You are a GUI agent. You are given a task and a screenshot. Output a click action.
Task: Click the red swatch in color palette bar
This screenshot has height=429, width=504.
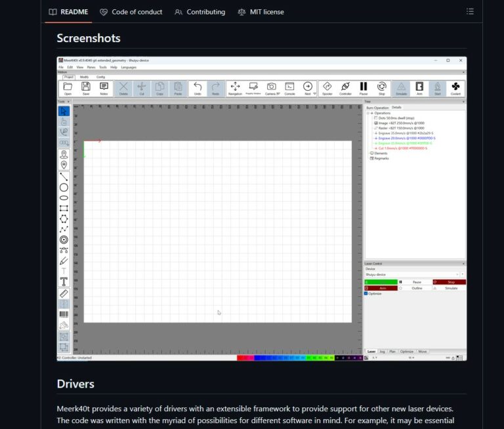[240, 357]
